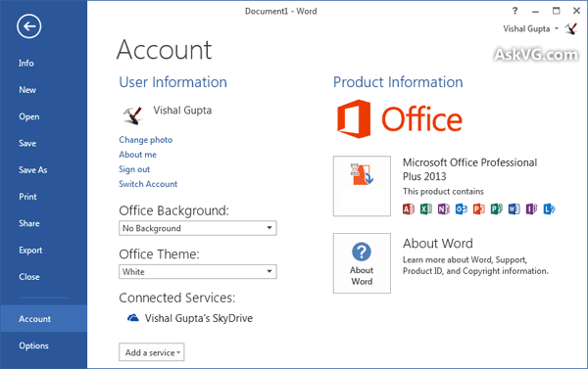Open the About me link

137,155
